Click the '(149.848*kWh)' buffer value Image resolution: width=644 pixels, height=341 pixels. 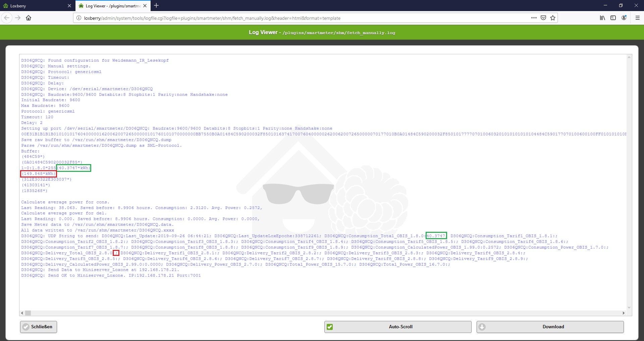39,174
